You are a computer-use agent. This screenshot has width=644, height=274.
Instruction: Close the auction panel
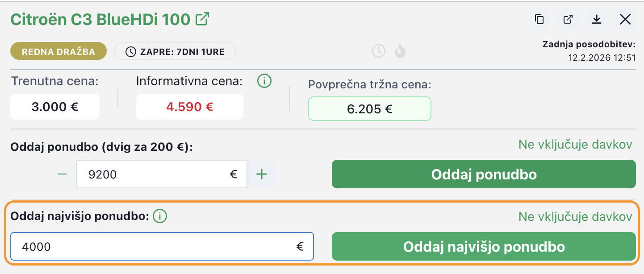point(625,19)
